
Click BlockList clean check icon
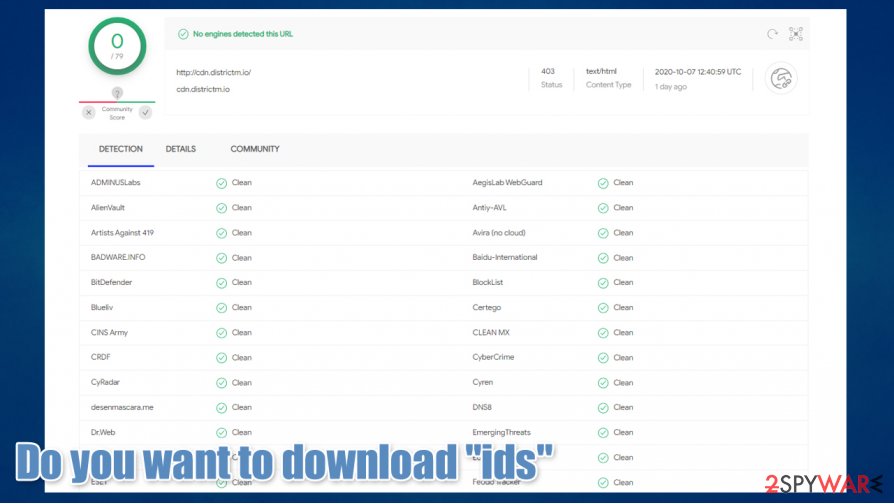(x=603, y=283)
